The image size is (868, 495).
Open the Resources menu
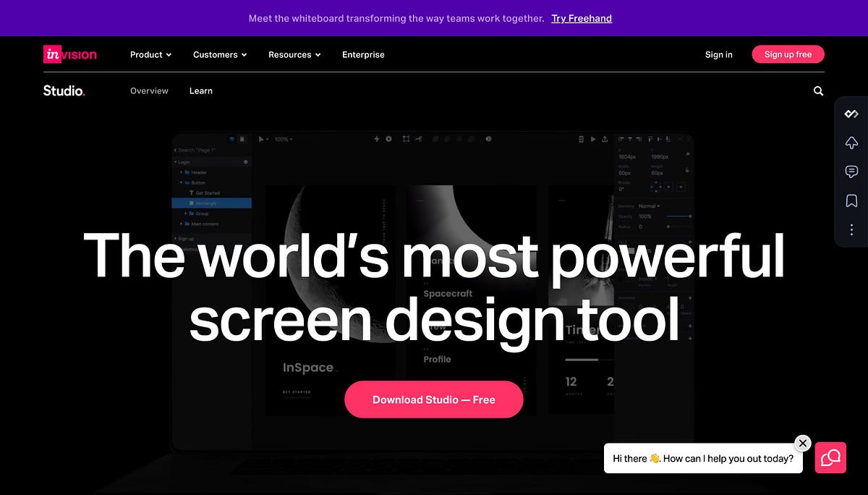click(294, 54)
